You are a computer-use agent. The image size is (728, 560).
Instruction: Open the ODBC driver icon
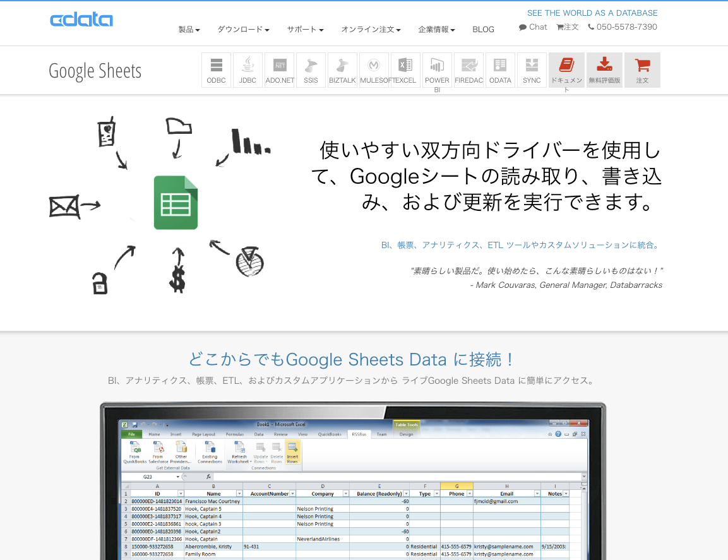coord(217,69)
